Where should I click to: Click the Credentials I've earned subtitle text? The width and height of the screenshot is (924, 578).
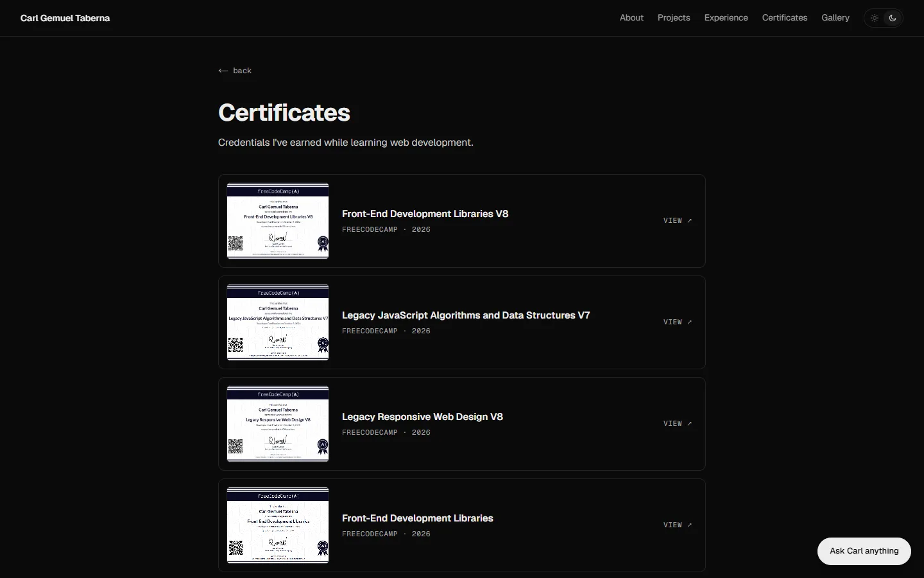pyautogui.click(x=346, y=143)
